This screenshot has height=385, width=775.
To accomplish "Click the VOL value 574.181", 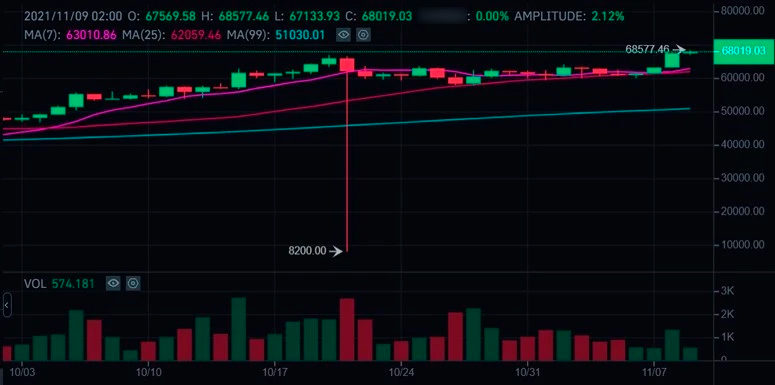I will point(73,284).
